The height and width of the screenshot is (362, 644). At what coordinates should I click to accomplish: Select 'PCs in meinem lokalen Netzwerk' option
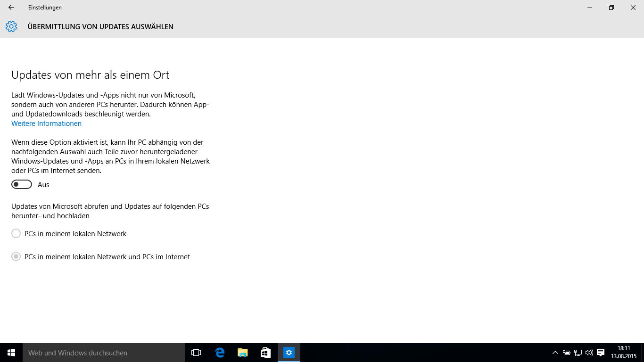[x=16, y=234]
